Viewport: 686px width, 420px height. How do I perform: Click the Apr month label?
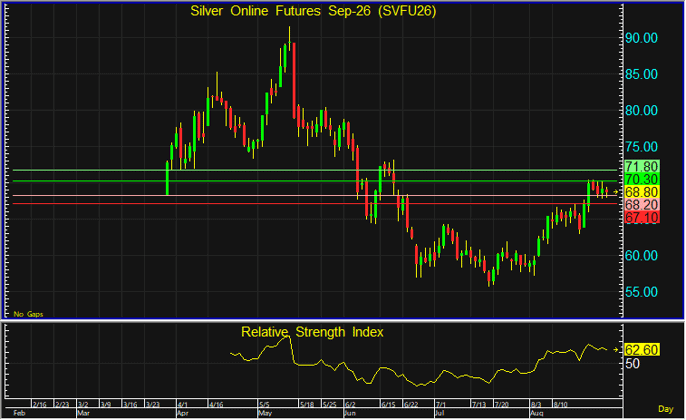click(x=183, y=413)
